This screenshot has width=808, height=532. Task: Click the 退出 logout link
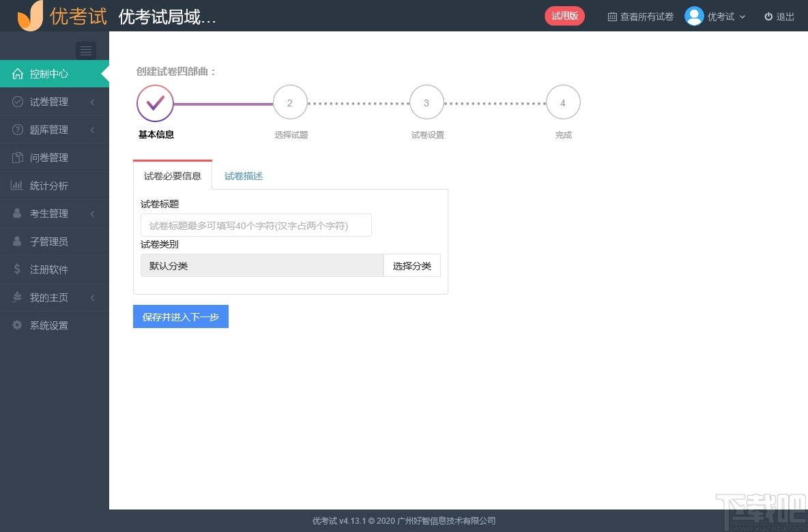click(779, 16)
